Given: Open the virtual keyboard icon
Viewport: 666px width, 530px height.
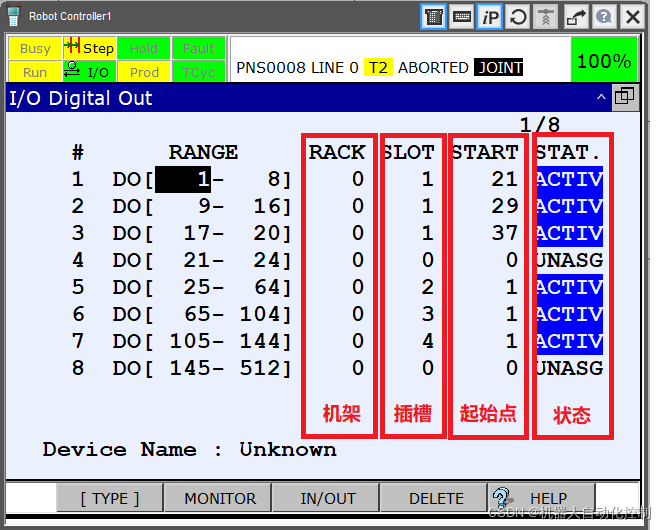Looking at the screenshot, I should [x=462, y=17].
